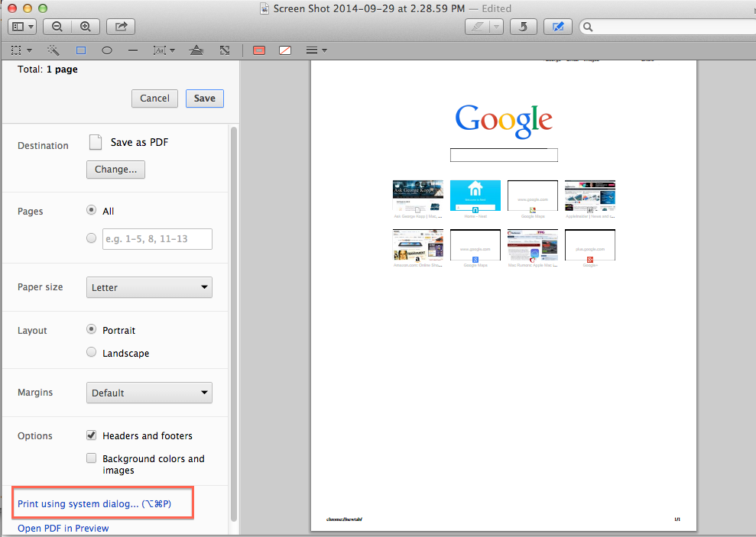Click the Paper size label
This screenshot has height=537, width=756.
pyautogui.click(x=40, y=287)
